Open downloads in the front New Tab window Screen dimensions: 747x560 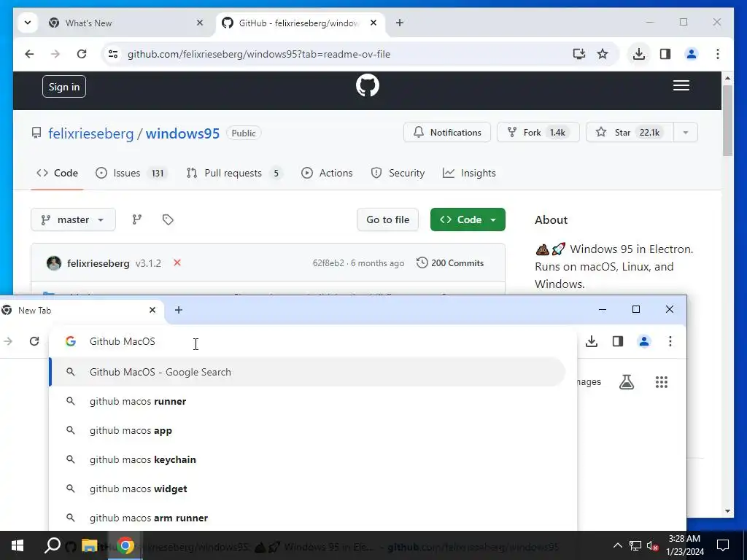point(592,341)
